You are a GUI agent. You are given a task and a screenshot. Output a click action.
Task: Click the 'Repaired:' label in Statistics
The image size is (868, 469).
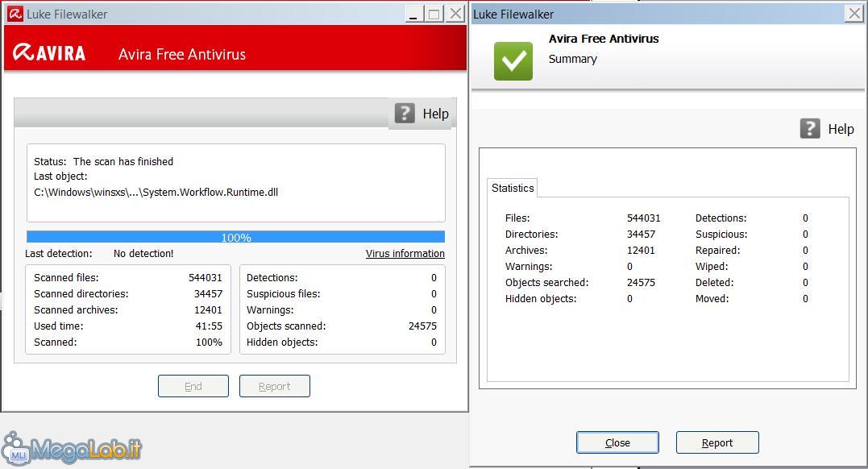click(718, 251)
